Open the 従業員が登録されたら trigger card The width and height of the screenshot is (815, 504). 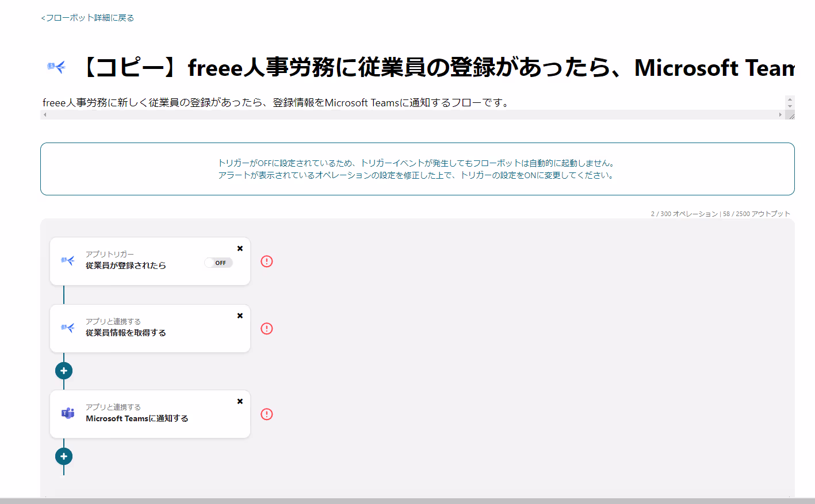click(150, 261)
